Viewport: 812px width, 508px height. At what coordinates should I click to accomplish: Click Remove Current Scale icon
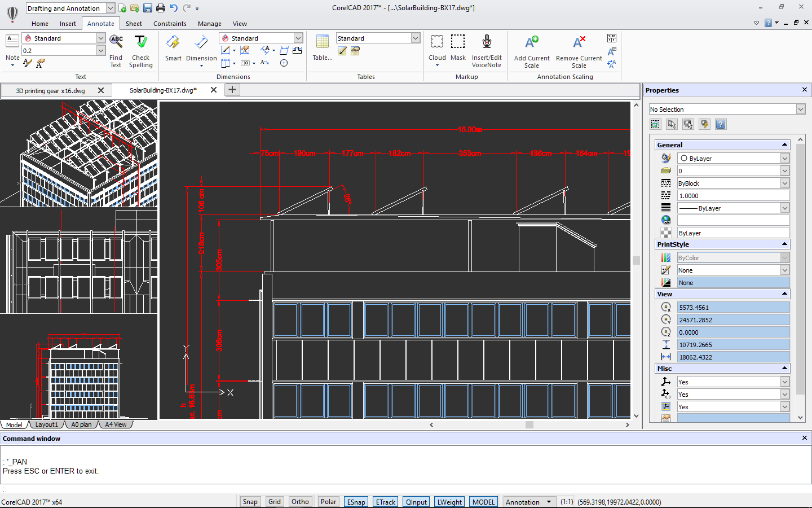(579, 43)
